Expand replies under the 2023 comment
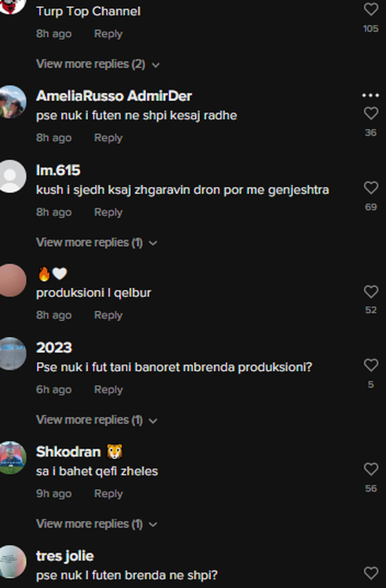The width and height of the screenshot is (386, 588). 96,420
